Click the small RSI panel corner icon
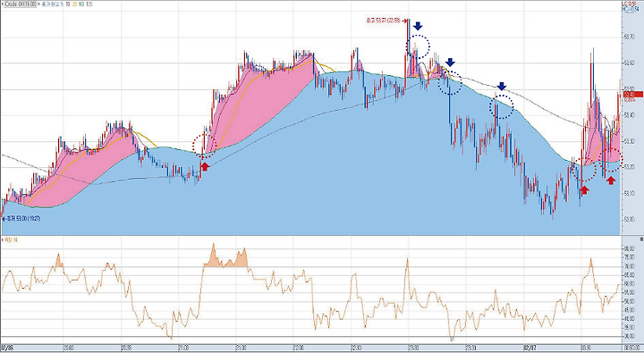This screenshot has width=644, height=353. (x=641, y=239)
